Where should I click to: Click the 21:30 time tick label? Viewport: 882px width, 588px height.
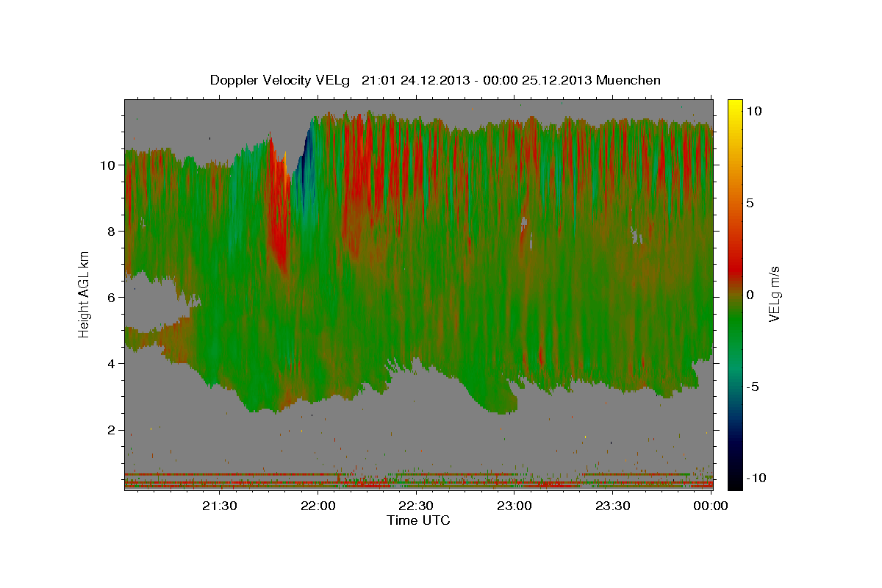pyautogui.click(x=219, y=506)
